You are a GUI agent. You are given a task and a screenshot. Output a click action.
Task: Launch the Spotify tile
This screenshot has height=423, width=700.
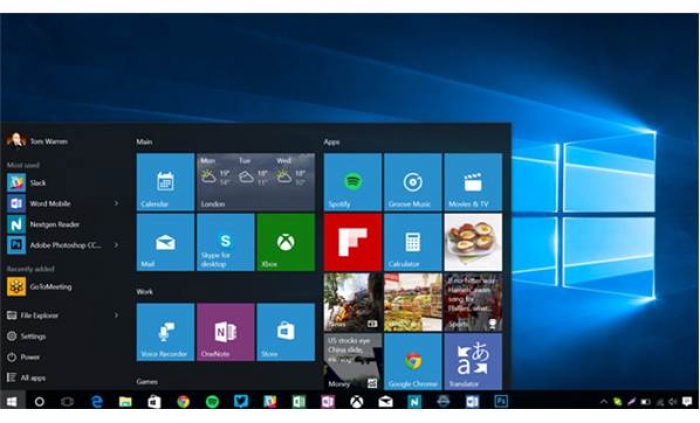pyautogui.click(x=353, y=182)
